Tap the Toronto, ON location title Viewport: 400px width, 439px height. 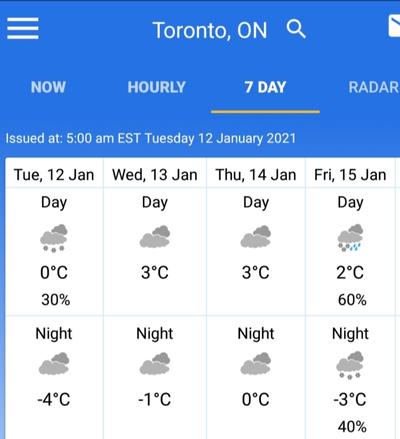[210, 30]
